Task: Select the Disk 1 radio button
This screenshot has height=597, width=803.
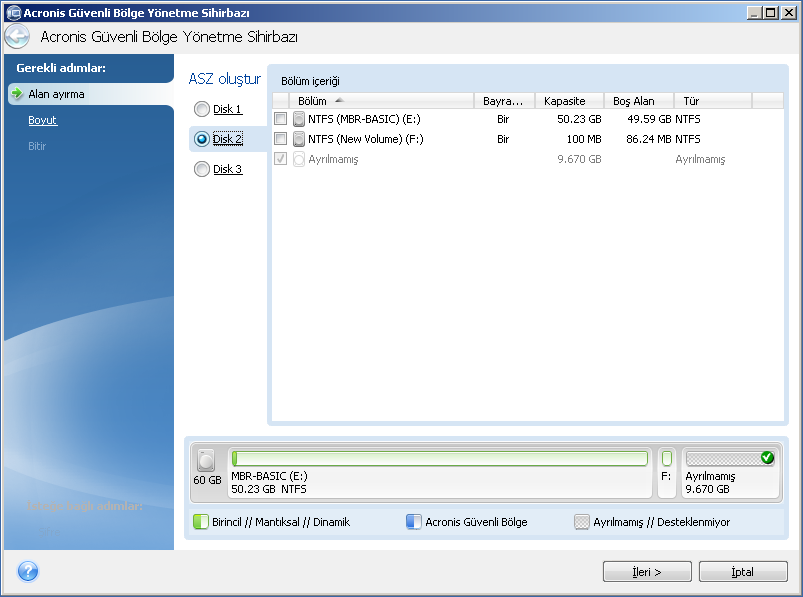Action: [x=202, y=109]
